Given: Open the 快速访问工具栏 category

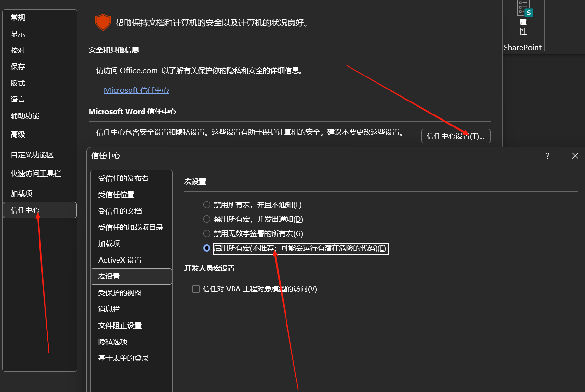Looking at the screenshot, I should pos(39,174).
